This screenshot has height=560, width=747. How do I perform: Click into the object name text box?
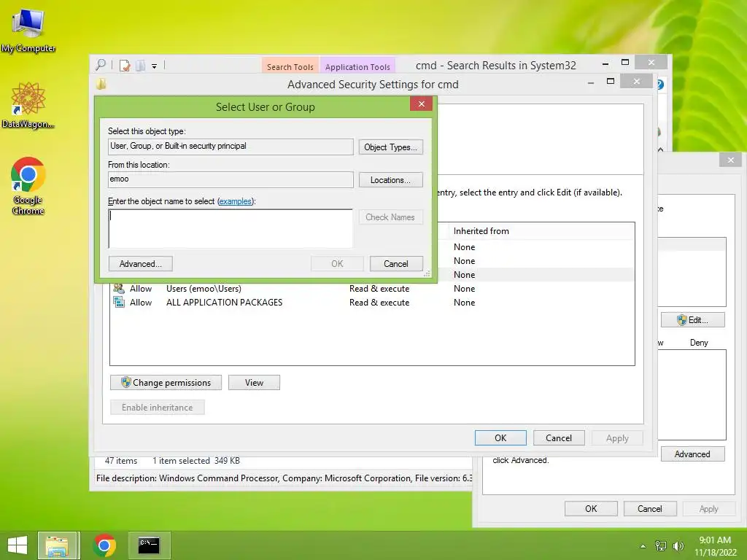pos(231,228)
